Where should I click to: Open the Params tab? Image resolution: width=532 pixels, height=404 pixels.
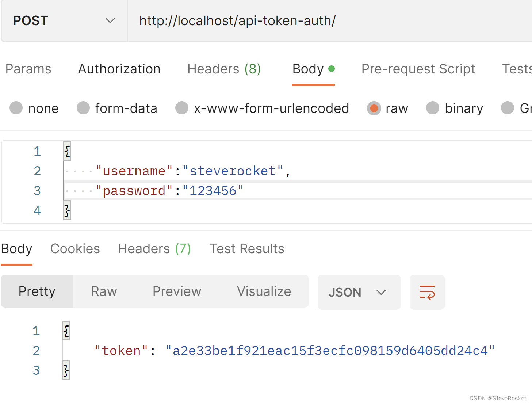[x=28, y=69]
